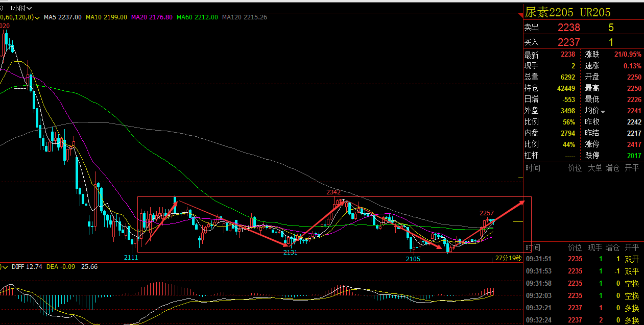Click the 大单 column header
This screenshot has width=644, height=325.
pyautogui.click(x=594, y=168)
